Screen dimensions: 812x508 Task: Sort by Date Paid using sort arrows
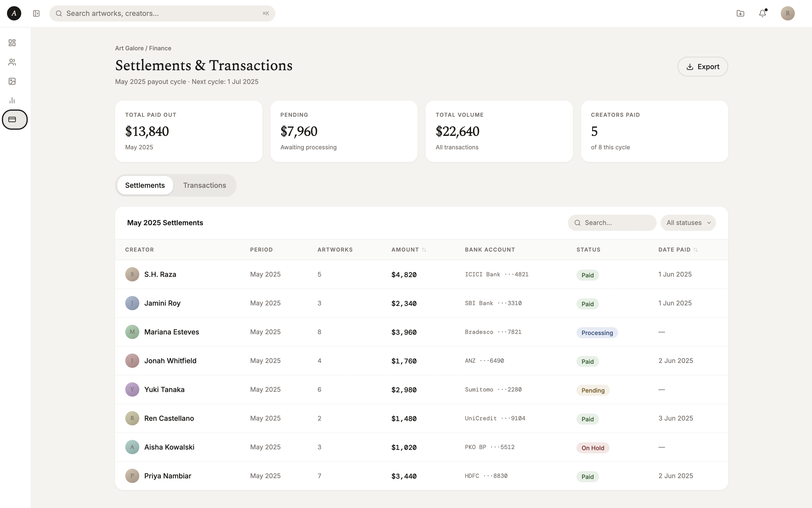tap(696, 250)
